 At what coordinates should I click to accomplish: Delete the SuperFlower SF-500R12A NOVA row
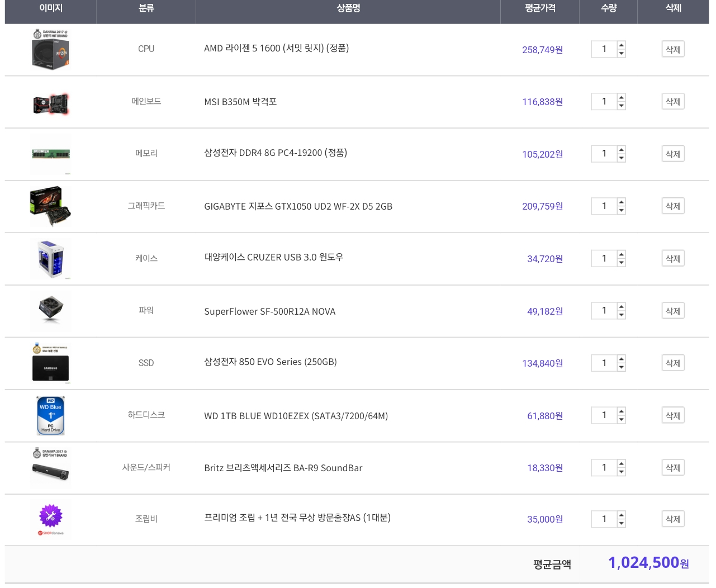click(673, 311)
